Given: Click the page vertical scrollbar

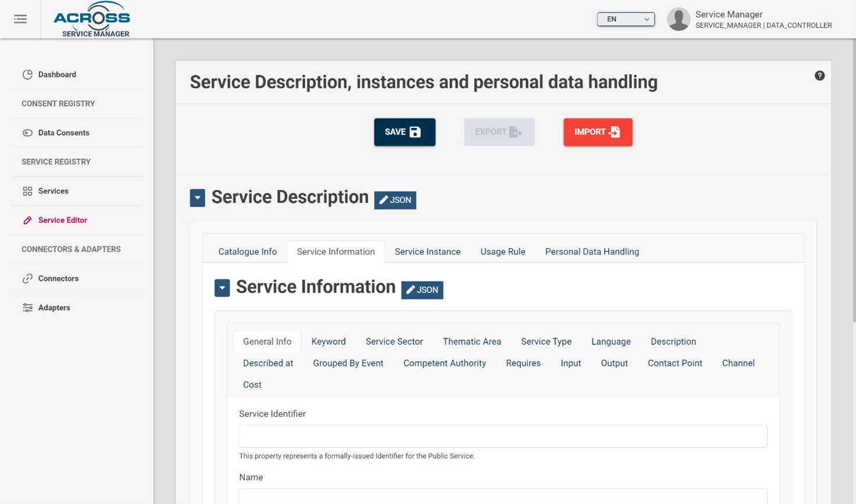Looking at the screenshot, I should (853, 180).
